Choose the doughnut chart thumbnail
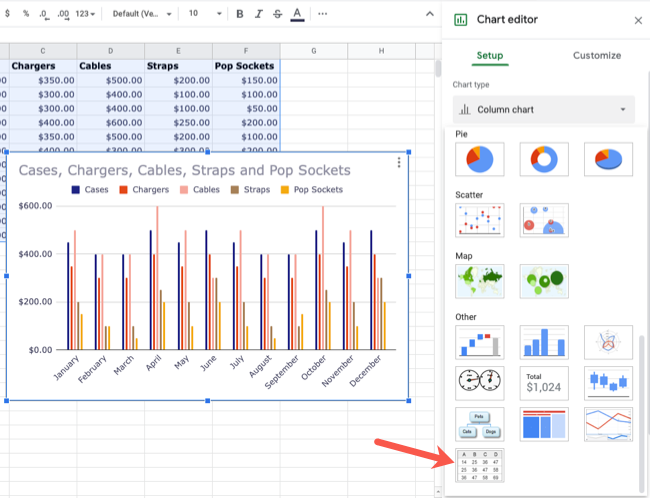 (x=544, y=159)
